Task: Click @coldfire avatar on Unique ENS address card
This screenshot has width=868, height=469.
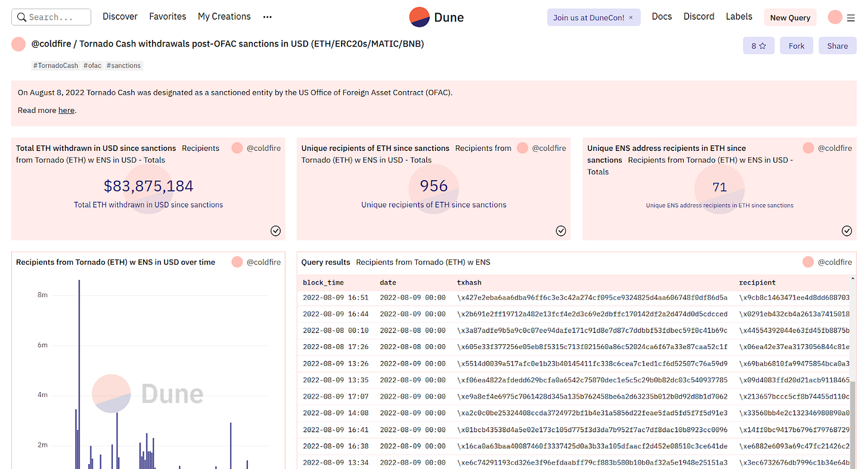Action: click(x=808, y=148)
